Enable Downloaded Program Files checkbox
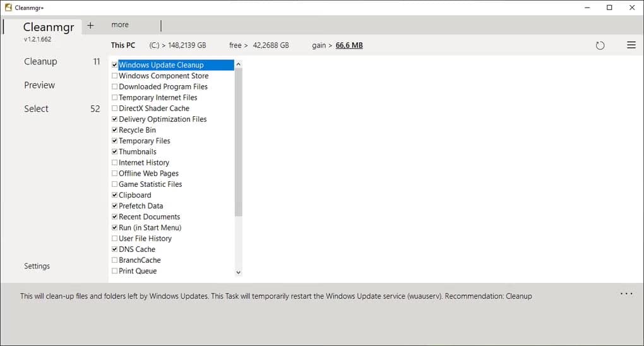This screenshot has width=644, height=346. (x=114, y=86)
